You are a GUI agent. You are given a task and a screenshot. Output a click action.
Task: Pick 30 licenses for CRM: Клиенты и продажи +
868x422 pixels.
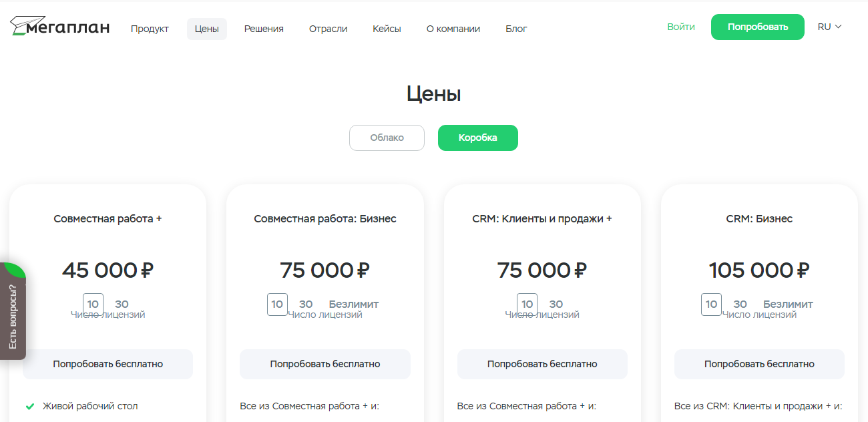(556, 304)
